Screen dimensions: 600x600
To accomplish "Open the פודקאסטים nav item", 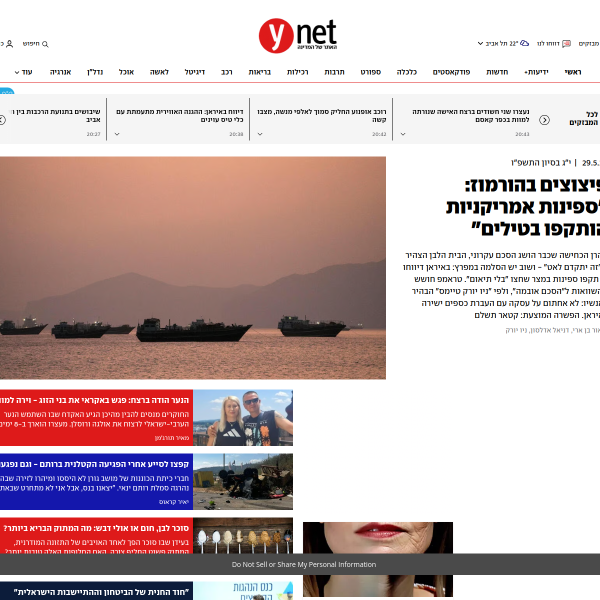I will click(x=451, y=72).
